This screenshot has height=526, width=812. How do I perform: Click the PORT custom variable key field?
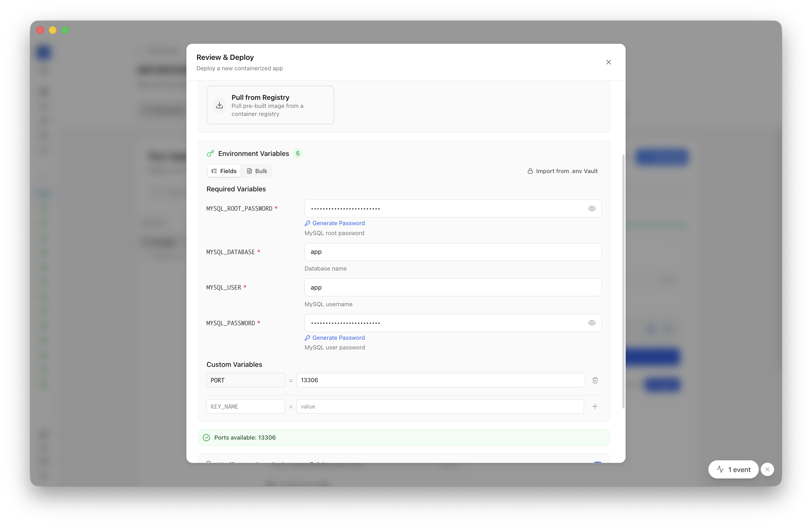245,380
